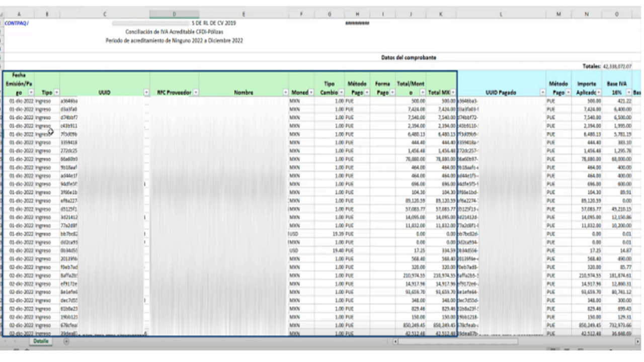Select the 19.39 exchange rate cell

(x=330, y=234)
